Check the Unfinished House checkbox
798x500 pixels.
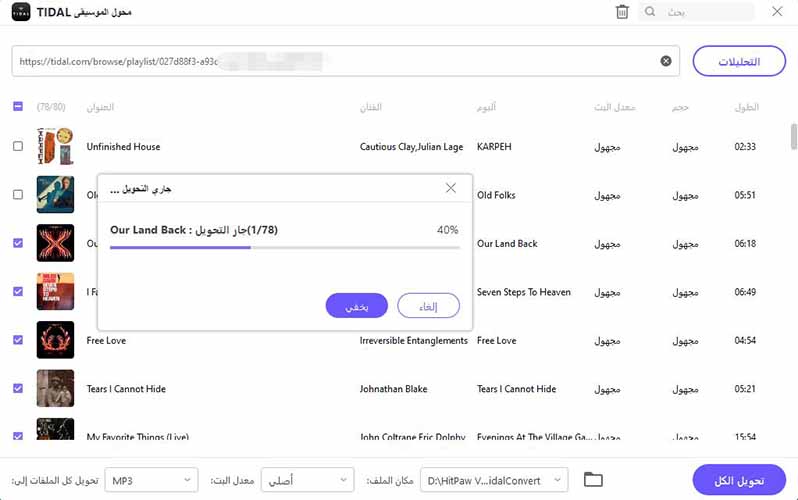tap(18, 146)
